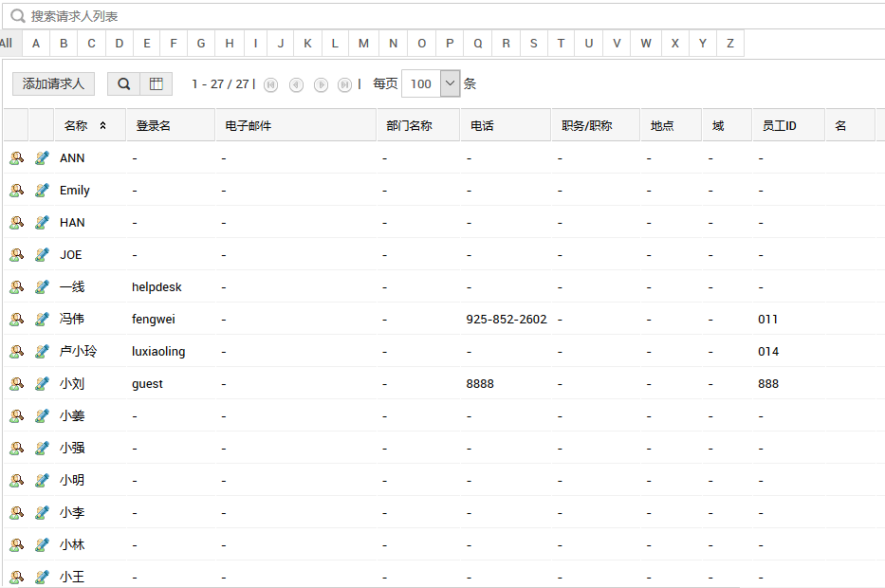The height and width of the screenshot is (588, 885).
Task: Open requester named JOE
Action: [x=71, y=254]
